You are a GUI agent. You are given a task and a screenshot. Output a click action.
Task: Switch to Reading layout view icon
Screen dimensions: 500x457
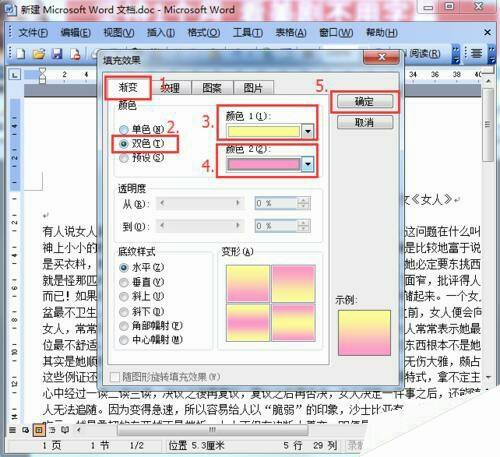tap(65, 430)
